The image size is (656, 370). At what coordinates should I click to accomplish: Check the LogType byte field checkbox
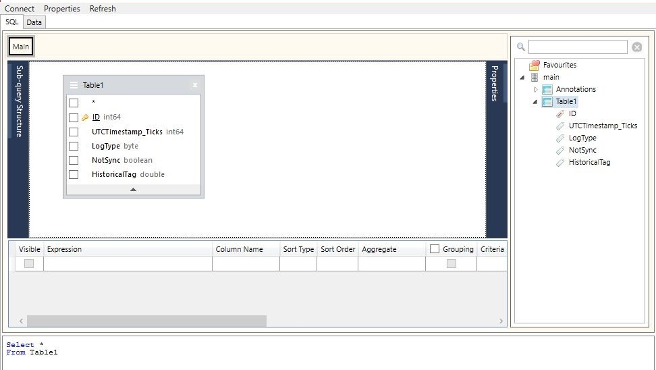pos(74,146)
